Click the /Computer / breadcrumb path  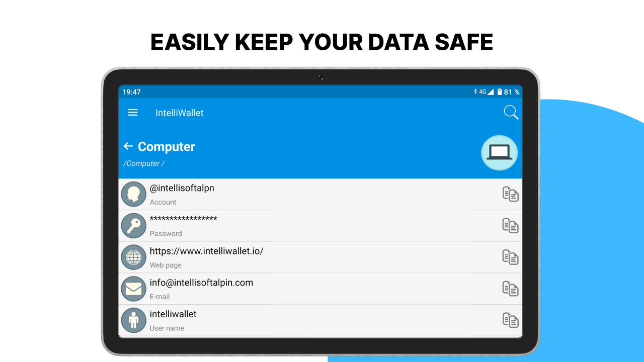point(144,163)
